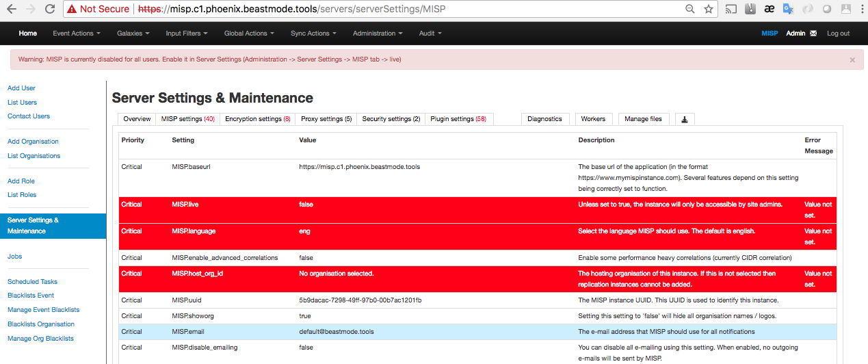Switch to the Overview tab
The image size is (868, 364).
pyautogui.click(x=137, y=119)
